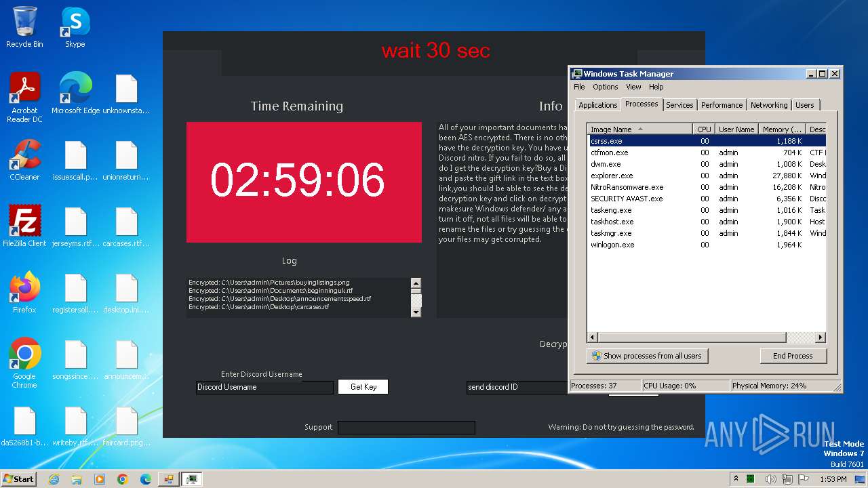Click the Get Key button
Viewport: 868px width, 488px height.
[x=363, y=387]
